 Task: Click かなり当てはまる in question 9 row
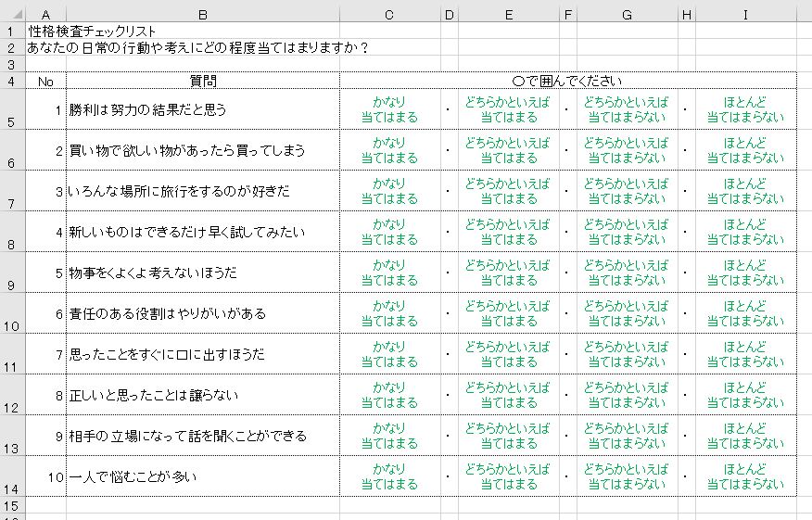[x=390, y=436]
